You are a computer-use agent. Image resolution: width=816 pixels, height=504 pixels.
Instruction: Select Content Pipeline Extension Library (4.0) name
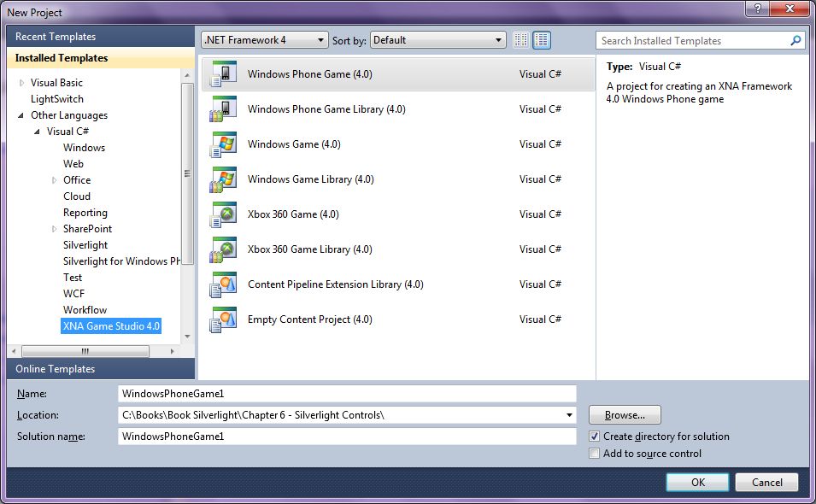[336, 284]
